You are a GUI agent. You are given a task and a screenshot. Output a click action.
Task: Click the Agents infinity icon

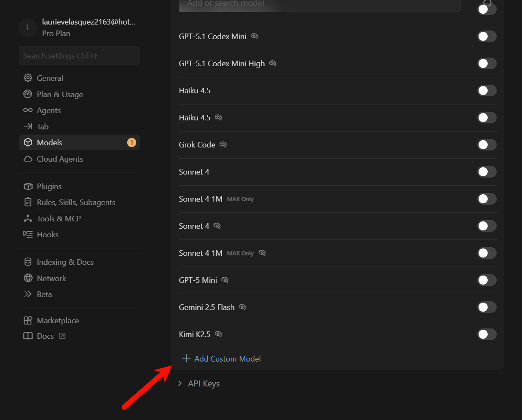coord(28,110)
